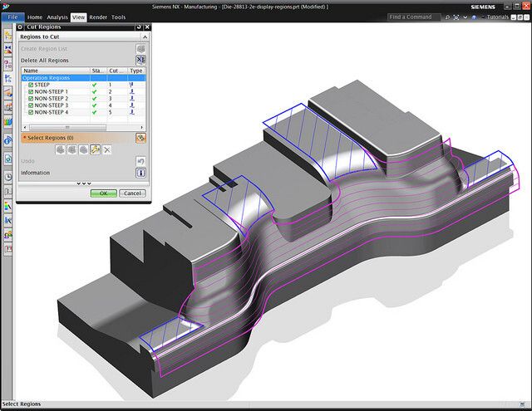
Task: Click the X delete icon under Select Regions
Action: point(107,149)
